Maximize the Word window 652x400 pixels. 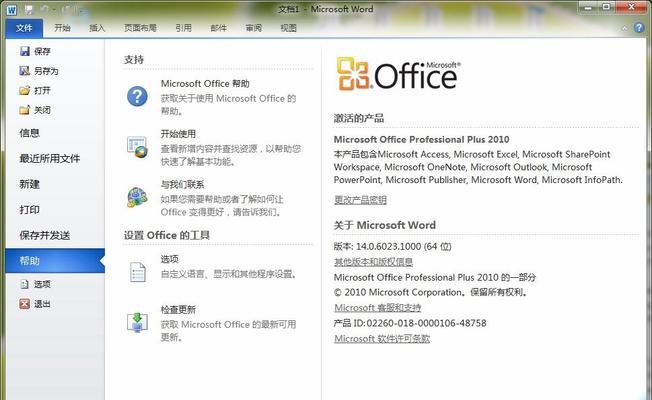(607, 7)
